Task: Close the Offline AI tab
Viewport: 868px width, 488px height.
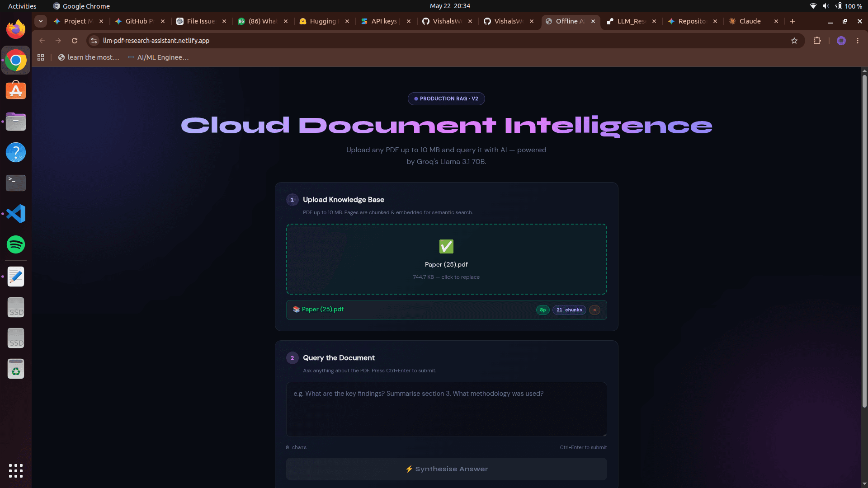Action: [593, 21]
